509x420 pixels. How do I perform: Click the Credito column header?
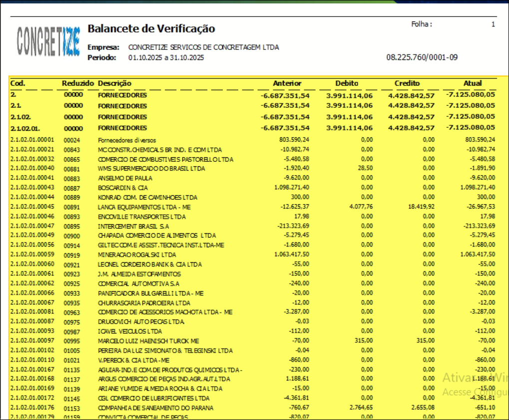pyautogui.click(x=407, y=83)
